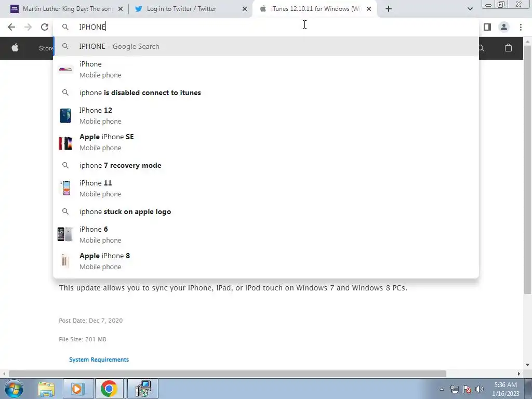Click the Chrome taskbar icon

pos(109,389)
